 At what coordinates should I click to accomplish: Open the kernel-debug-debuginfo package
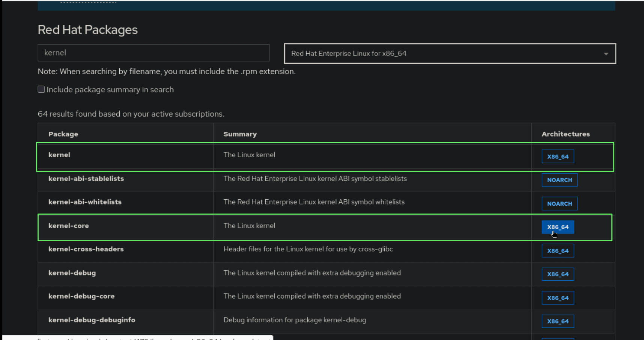[92, 320]
